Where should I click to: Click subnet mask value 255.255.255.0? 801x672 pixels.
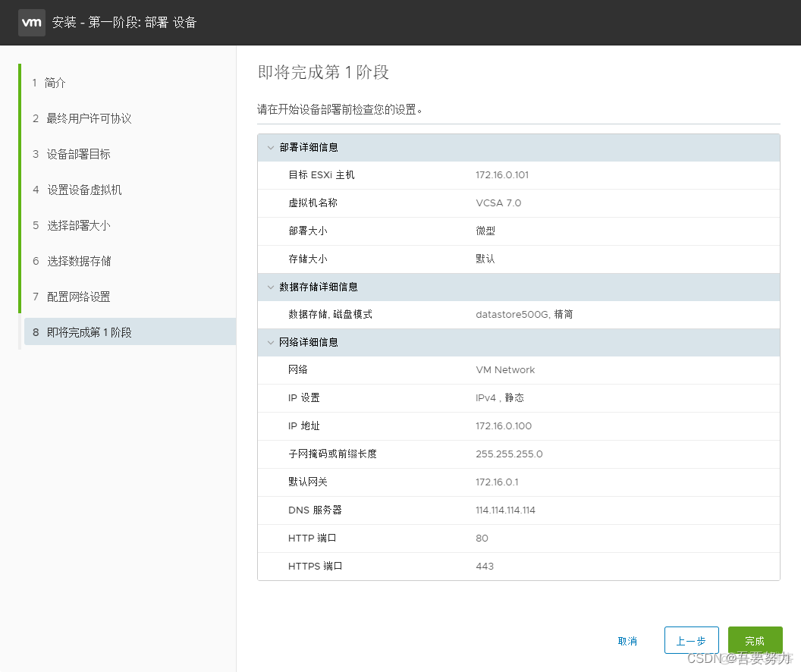tap(509, 454)
